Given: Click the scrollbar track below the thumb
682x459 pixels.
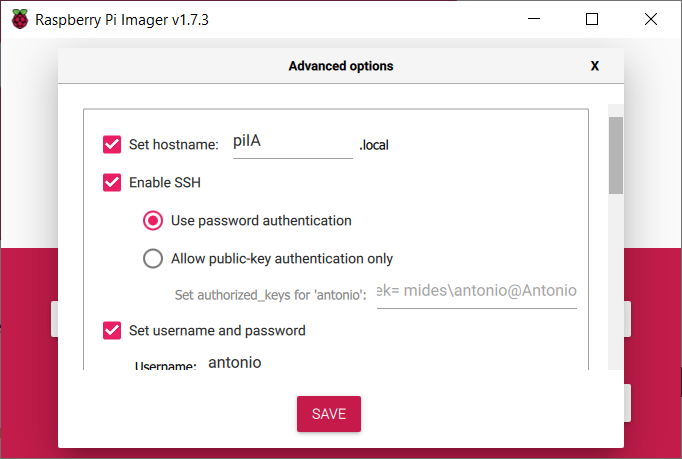Looking at the screenshot, I should click(616, 290).
